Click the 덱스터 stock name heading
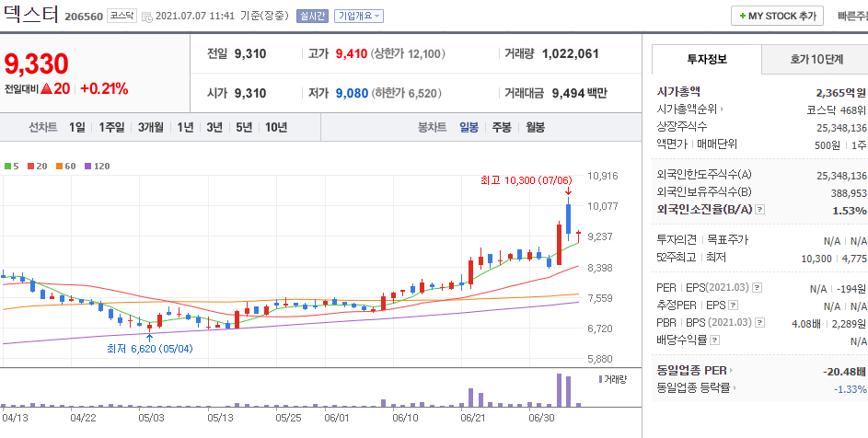Image resolution: width=868 pixels, height=438 pixels. click(30, 15)
